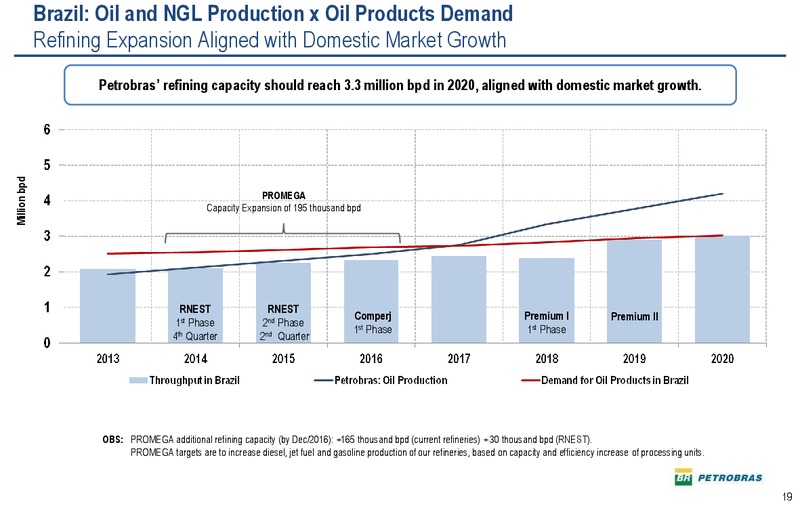Click the 'Premium I 1st Phase' label in 2018 bar
Image resolution: width=800 pixels, height=508 pixels.
pyautogui.click(x=546, y=322)
